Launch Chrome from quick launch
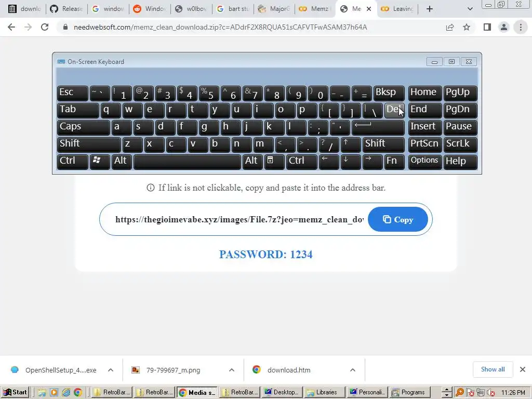The width and height of the screenshot is (532, 399). click(78, 393)
